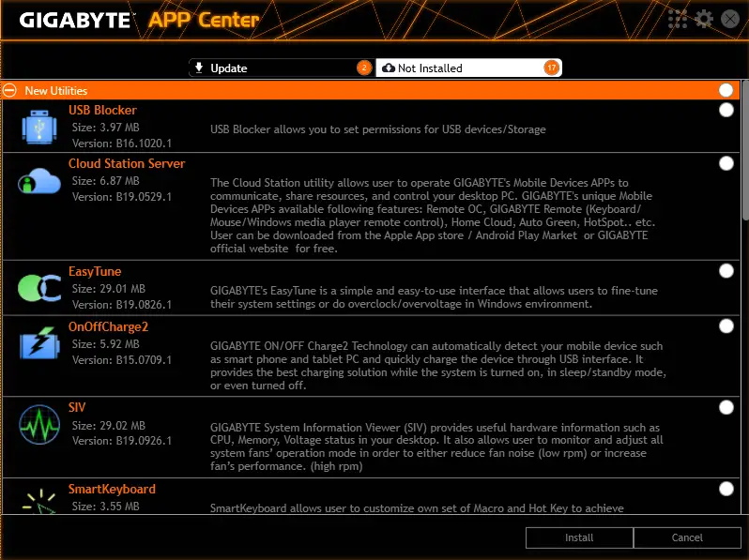
Task: Select Cloud Station Server for installation
Action: pyautogui.click(x=726, y=163)
